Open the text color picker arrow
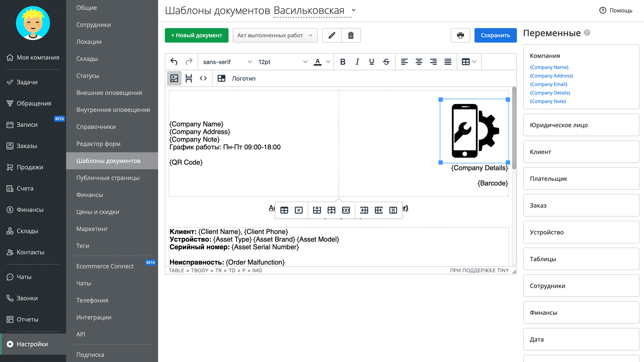 pos(328,62)
